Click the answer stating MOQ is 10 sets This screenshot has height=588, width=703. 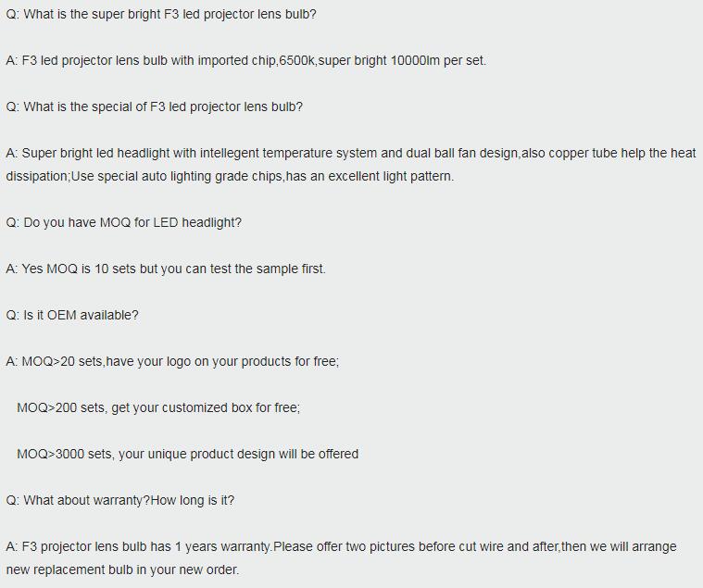tap(166, 269)
